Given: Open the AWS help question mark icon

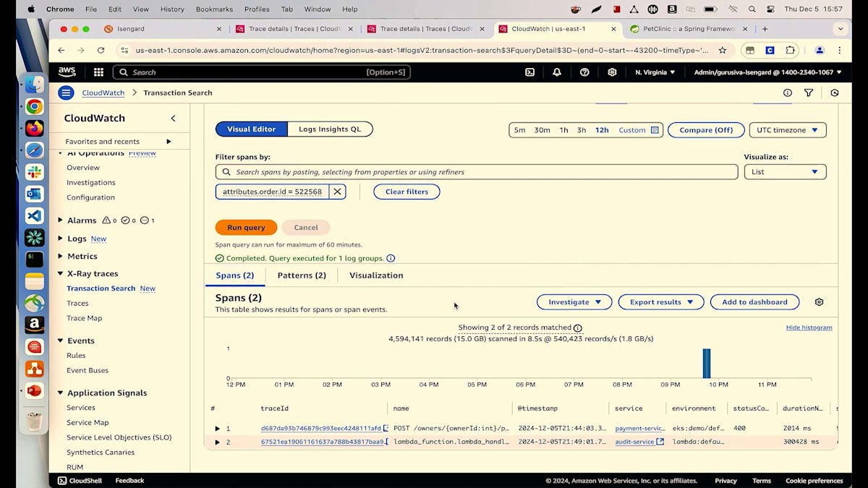Looking at the screenshot, I should tap(584, 72).
